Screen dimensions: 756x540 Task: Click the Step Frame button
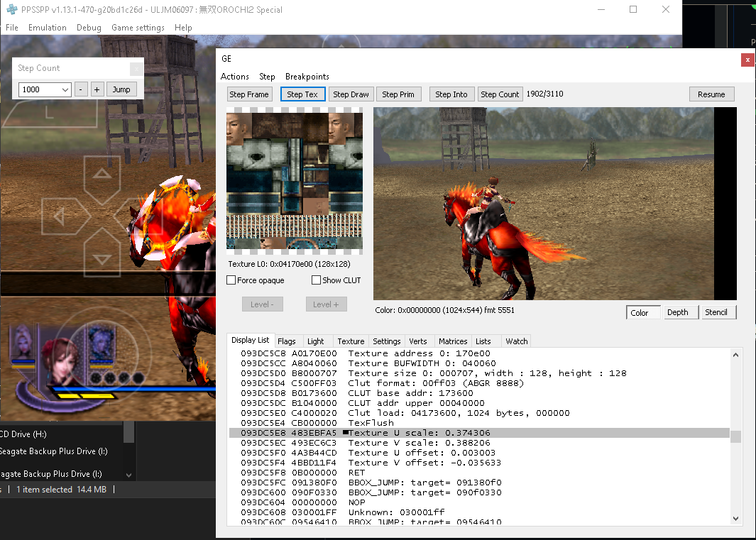(249, 94)
